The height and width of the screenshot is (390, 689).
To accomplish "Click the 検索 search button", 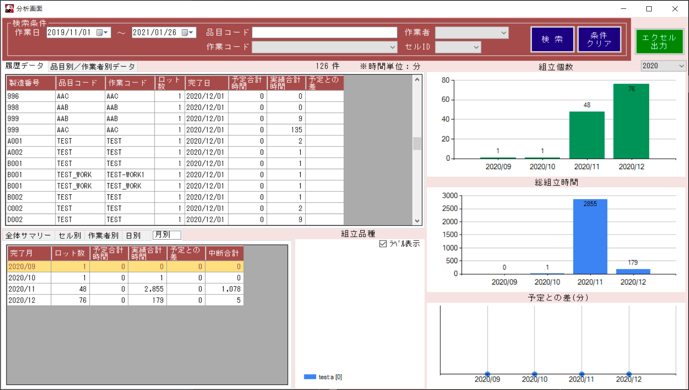I will click(552, 39).
